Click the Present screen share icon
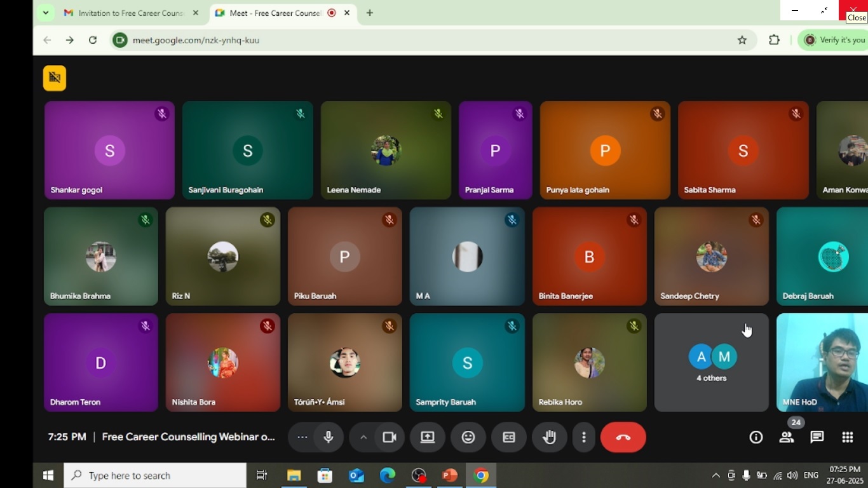 click(x=428, y=437)
